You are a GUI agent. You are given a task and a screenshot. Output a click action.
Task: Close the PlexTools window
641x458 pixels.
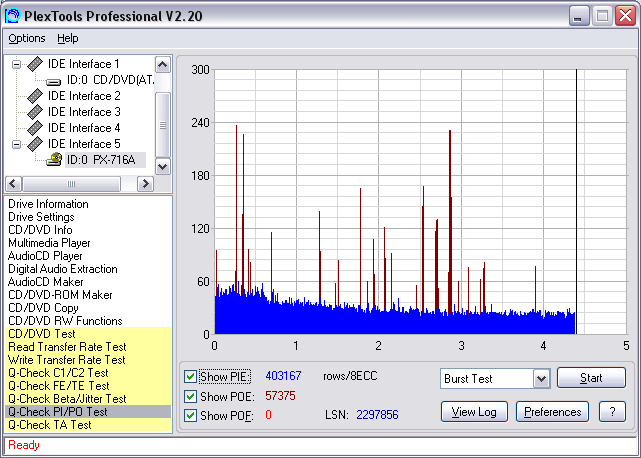pyautogui.click(x=625, y=16)
